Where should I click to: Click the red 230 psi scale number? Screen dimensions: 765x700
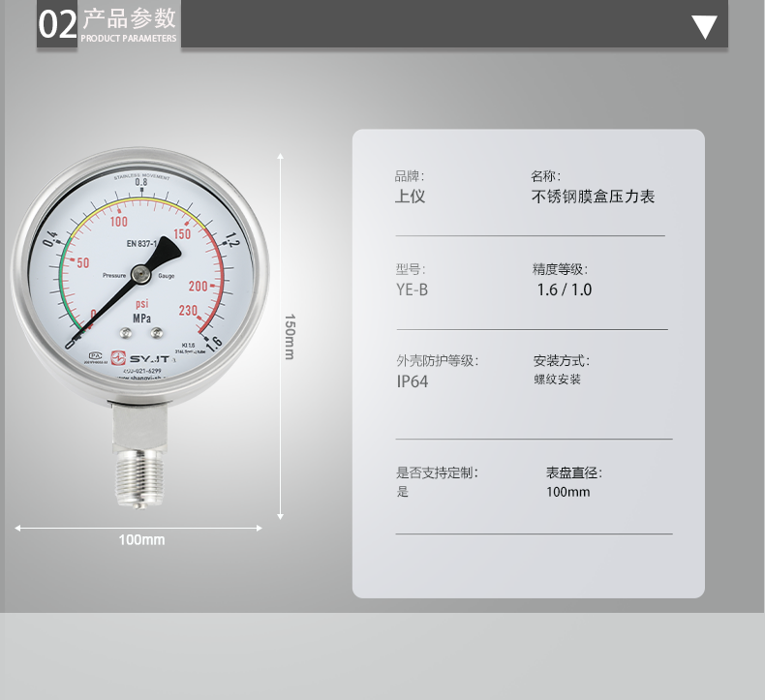point(188,311)
